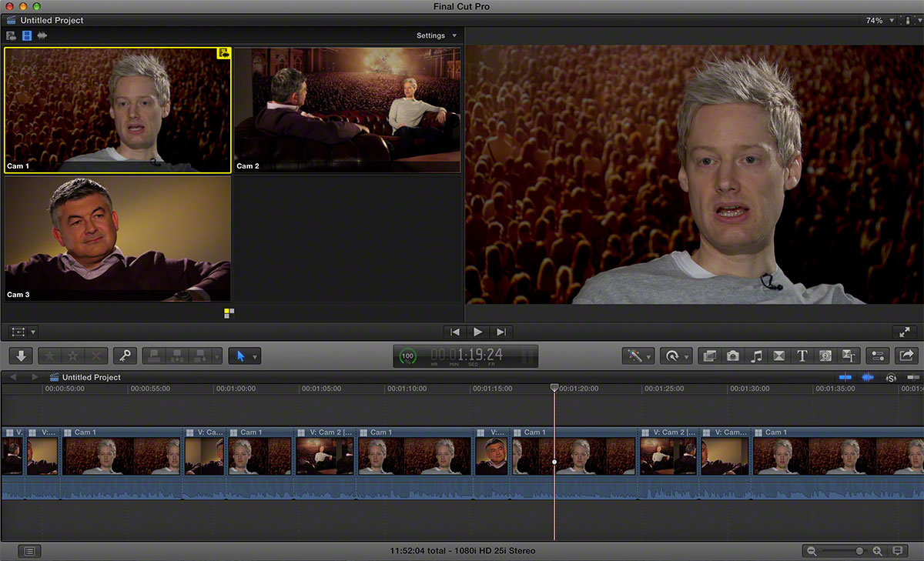Open the Timeline Index button

click(x=29, y=551)
